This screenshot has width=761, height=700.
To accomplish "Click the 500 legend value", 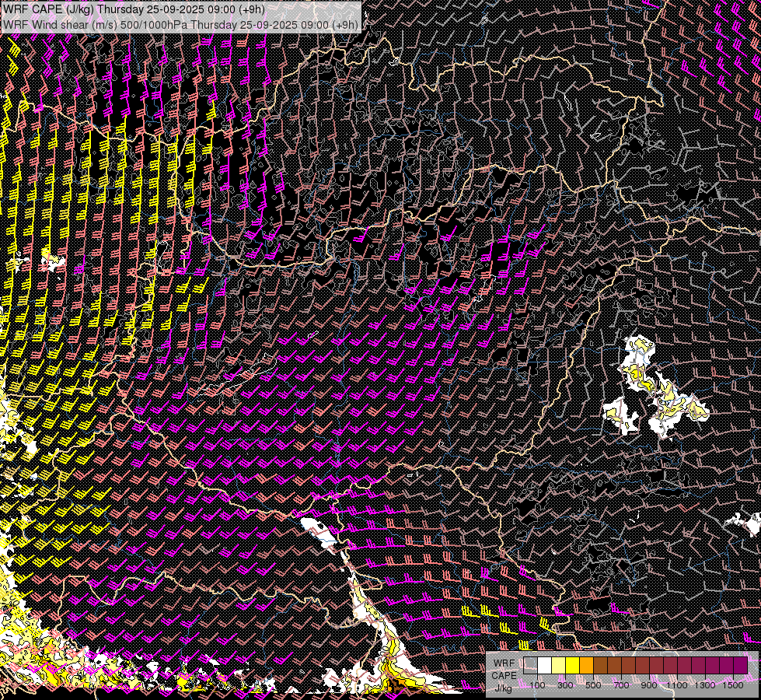I will pos(593,685).
